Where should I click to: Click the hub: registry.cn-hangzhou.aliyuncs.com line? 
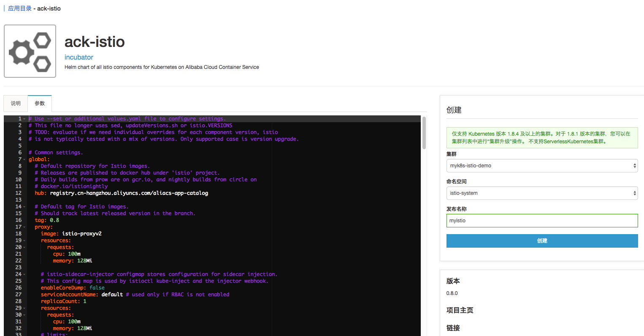122,193
